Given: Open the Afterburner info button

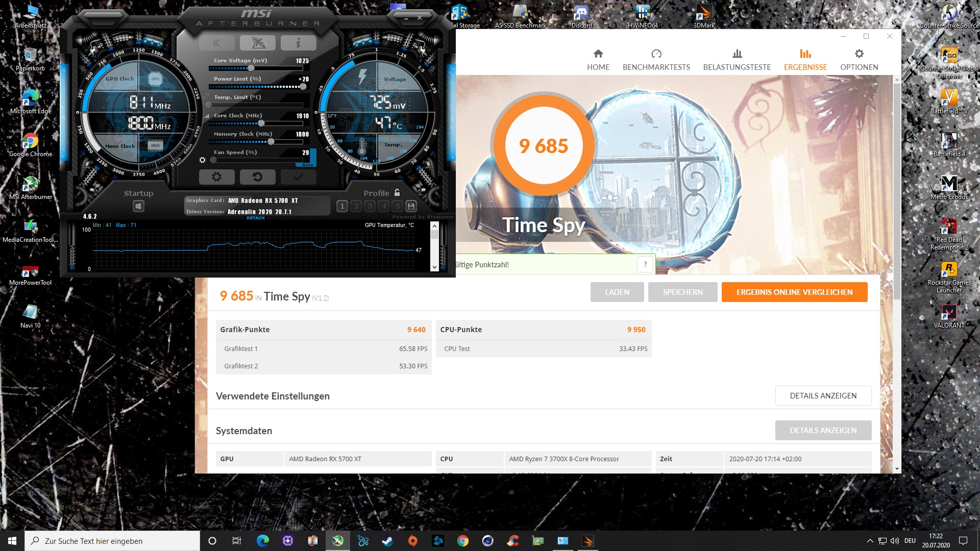Looking at the screenshot, I should coord(298,43).
